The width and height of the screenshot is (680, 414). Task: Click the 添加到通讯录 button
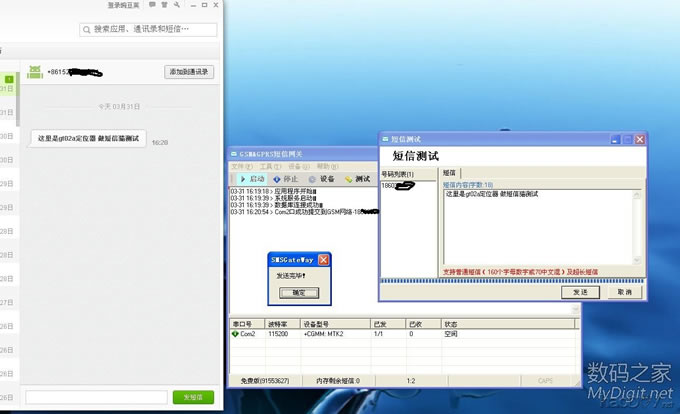coord(189,72)
